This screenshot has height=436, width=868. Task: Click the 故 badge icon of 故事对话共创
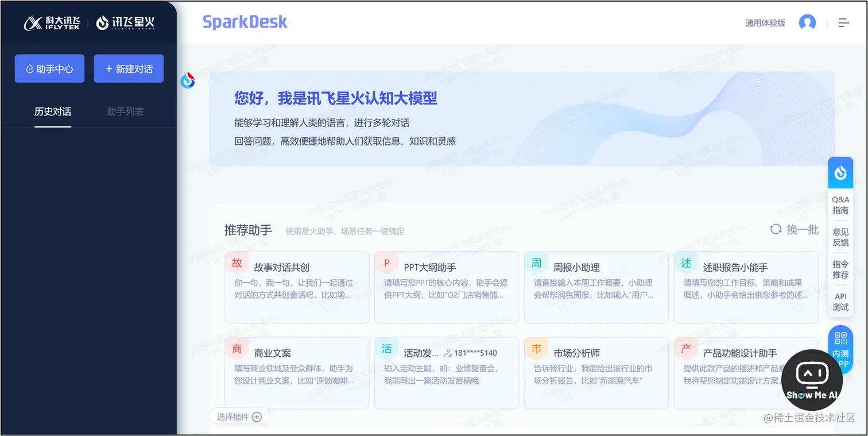pyautogui.click(x=237, y=263)
